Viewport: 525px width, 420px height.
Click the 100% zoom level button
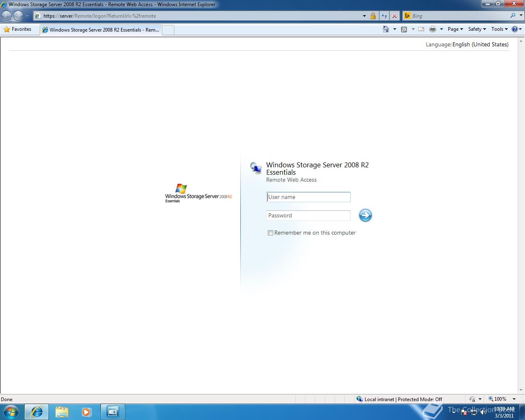[x=497, y=399]
